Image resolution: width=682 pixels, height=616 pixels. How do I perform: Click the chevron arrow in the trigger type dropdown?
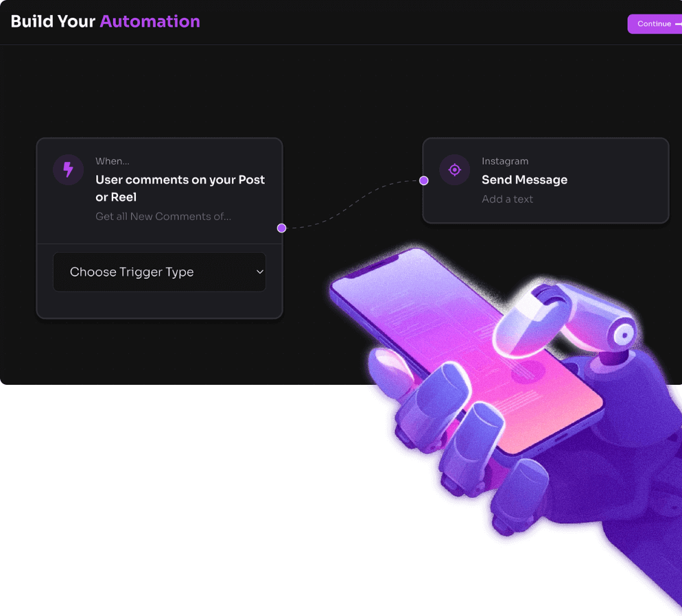259,272
